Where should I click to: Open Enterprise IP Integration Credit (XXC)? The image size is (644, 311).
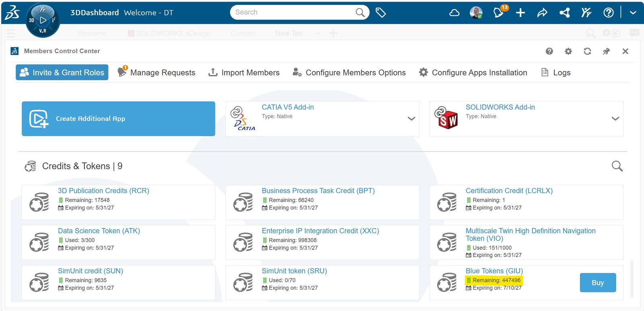coord(320,231)
